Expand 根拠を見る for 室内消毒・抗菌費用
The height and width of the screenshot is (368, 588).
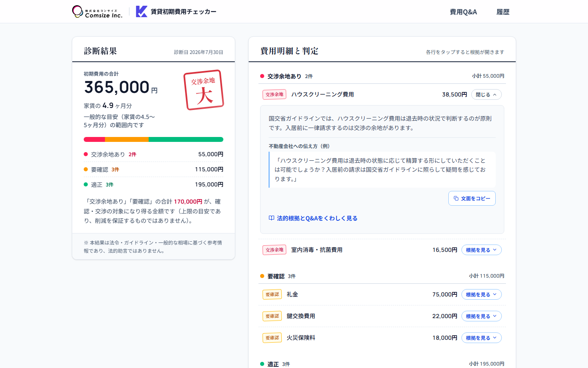coord(481,250)
